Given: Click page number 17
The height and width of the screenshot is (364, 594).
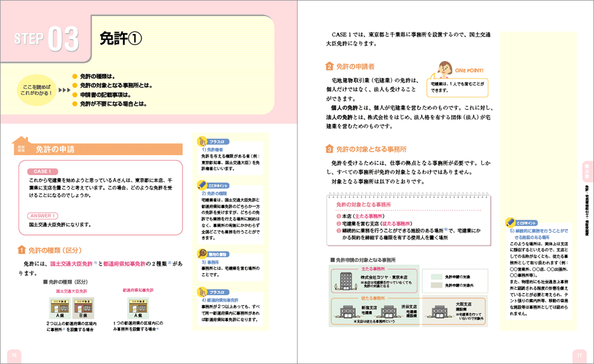Looking at the screenshot, I should (579, 355).
